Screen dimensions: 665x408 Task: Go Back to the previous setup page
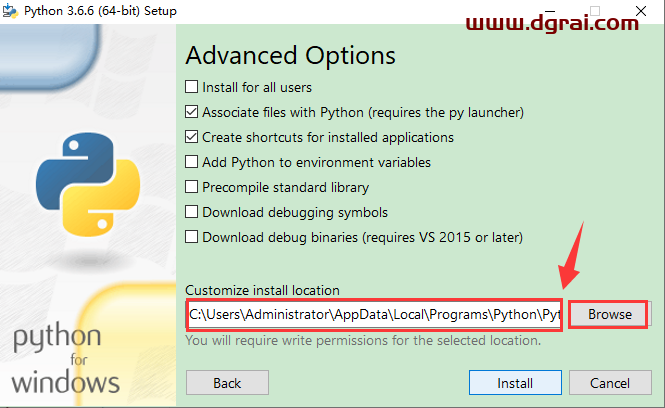pyautogui.click(x=227, y=383)
